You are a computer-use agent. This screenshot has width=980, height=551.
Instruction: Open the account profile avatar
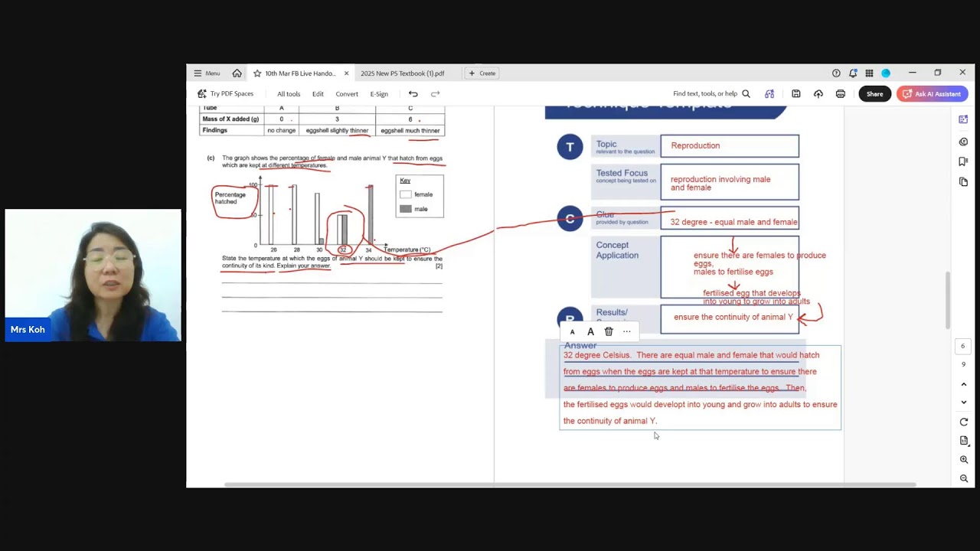coord(886,73)
